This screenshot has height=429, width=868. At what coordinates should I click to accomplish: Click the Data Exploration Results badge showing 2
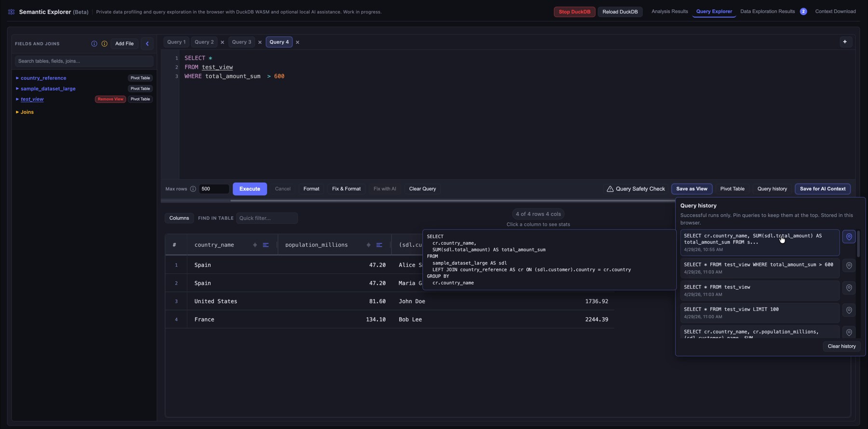coord(803,12)
